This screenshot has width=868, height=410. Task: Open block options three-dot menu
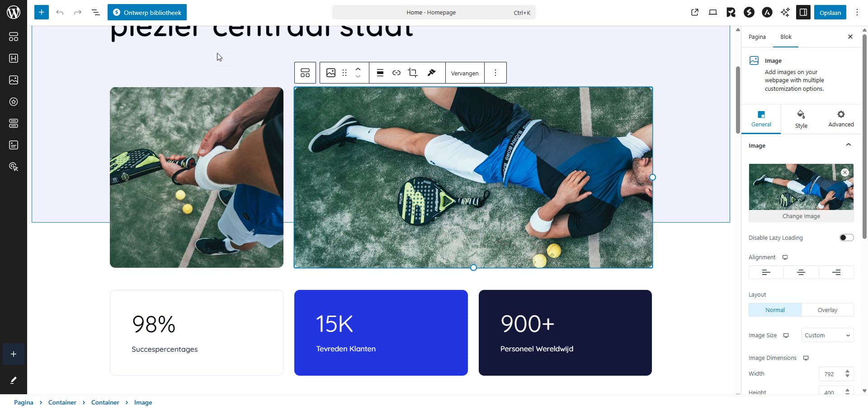[x=495, y=73]
